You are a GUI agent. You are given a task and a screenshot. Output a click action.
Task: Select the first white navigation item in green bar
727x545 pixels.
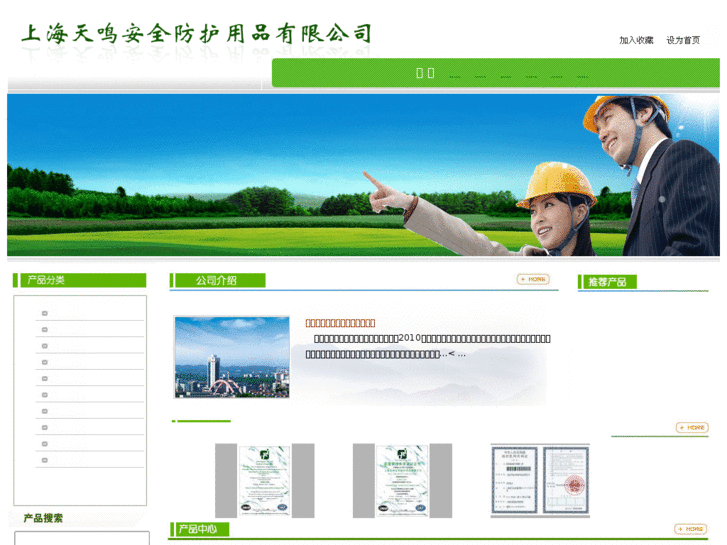(425, 73)
